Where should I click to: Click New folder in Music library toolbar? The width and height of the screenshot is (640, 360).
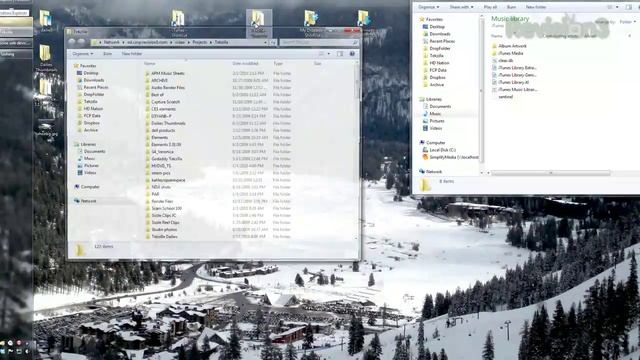(x=536, y=7)
